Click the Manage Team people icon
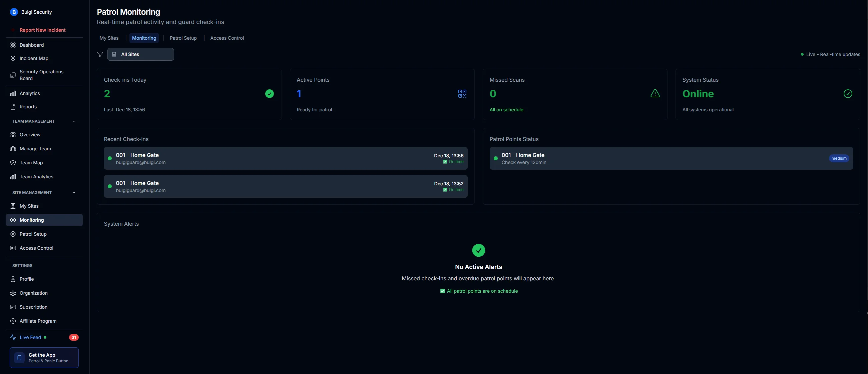The height and width of the screenshot is (374, 868). [x=13, y=148]
